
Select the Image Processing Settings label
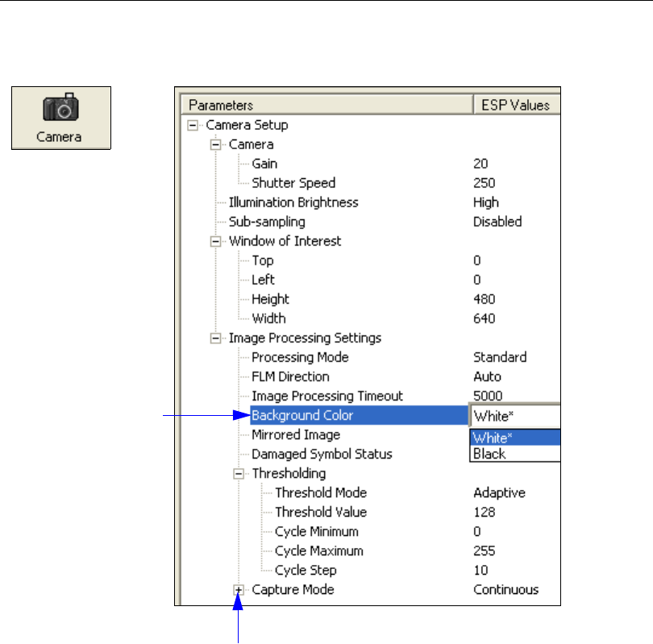pos(305,338)
